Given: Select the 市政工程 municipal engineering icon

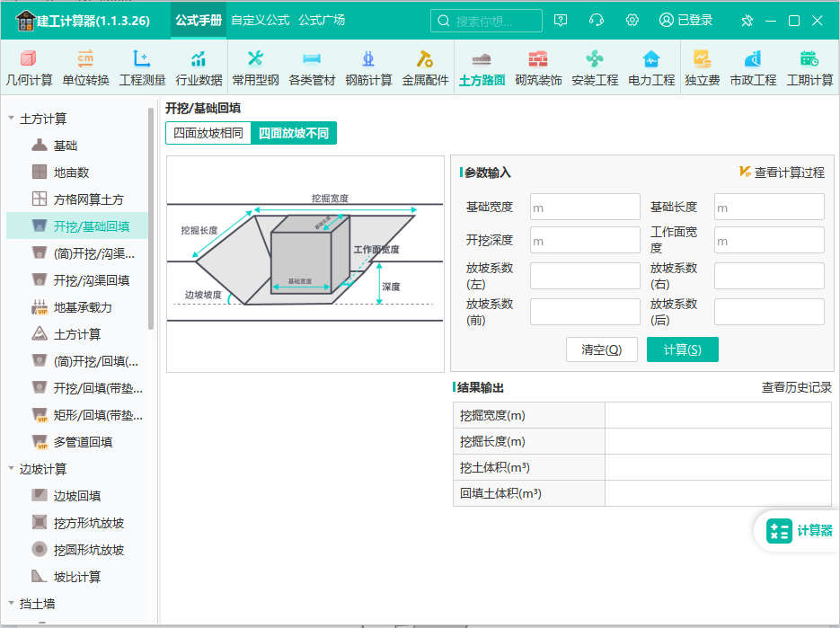Looking at the screenshot, I should [x=753, y=66].
